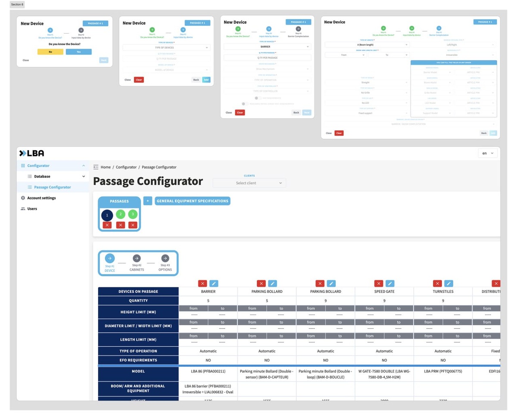Open the Select client dropdown
Image resolution: width=517 pixels, height=420 pixels.
click(x=249, y=183)
